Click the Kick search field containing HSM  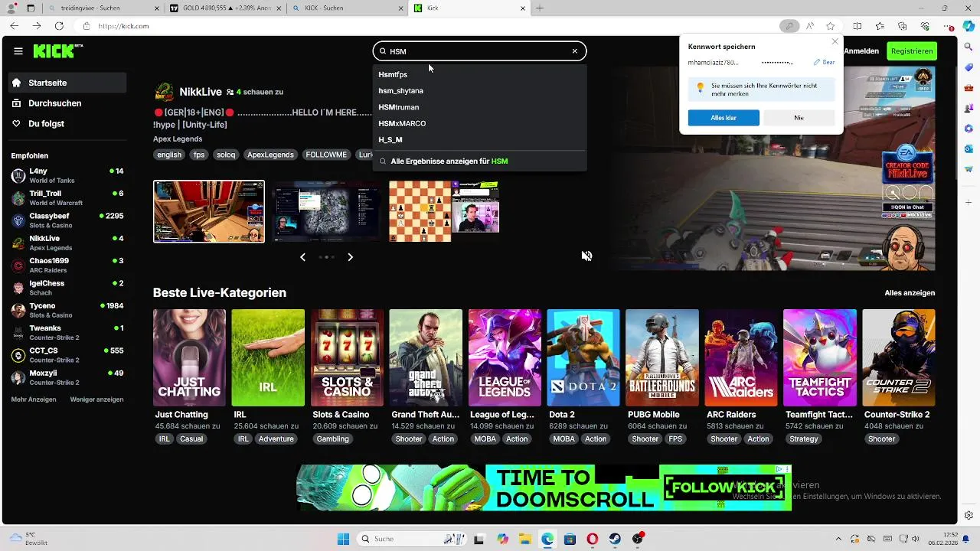(479, 51)
